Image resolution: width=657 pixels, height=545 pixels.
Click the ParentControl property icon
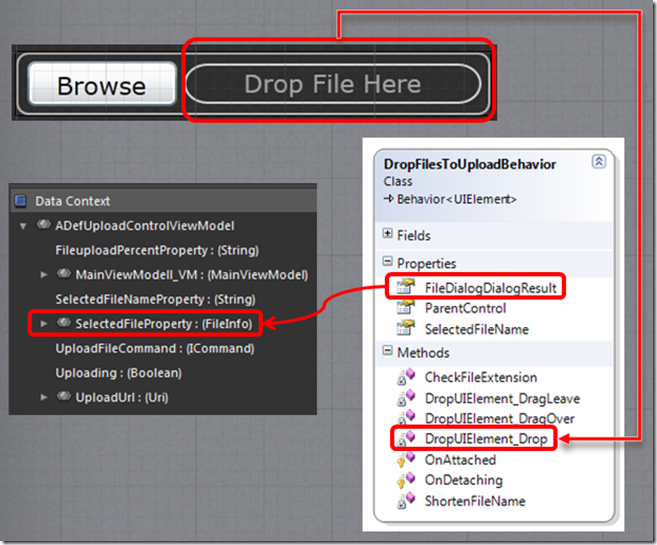click(x=405, y=307)
